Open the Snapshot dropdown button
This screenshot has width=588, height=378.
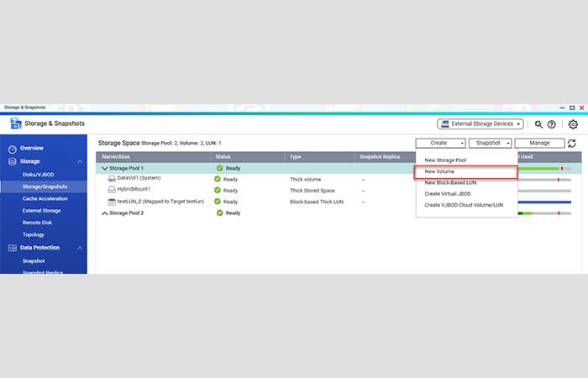coord(491,144)
